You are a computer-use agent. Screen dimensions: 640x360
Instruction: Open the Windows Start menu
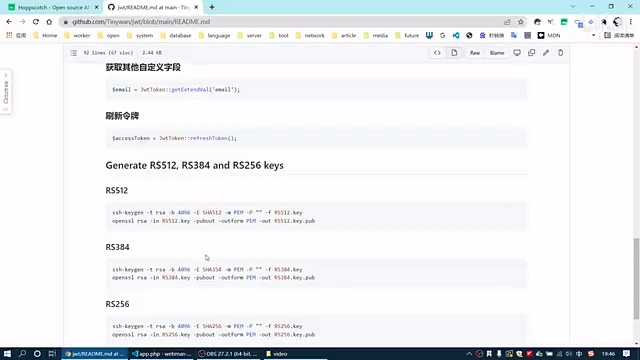pyautogui.click(x=7, y=354)
